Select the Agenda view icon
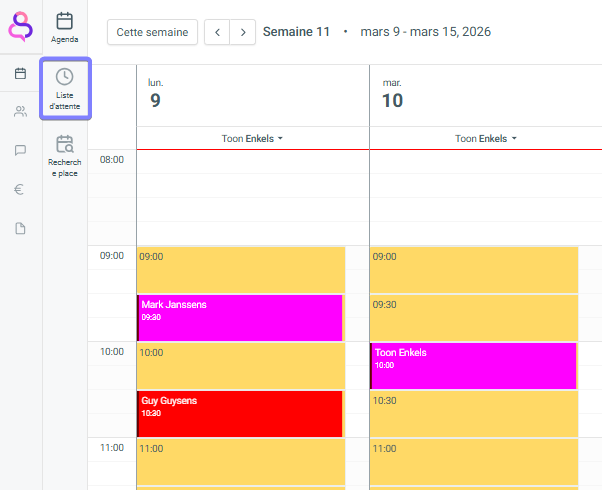The image size is (602, 490). tap(65, 27)
